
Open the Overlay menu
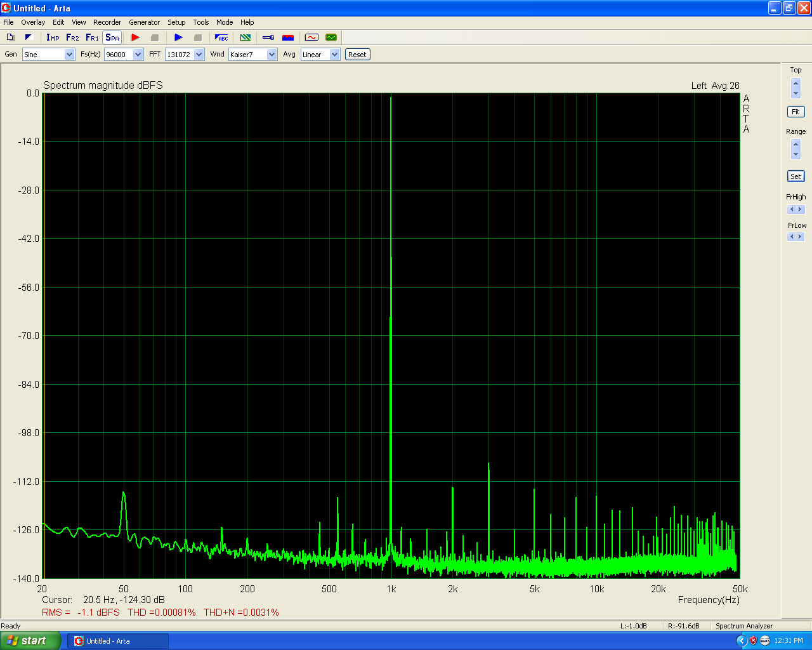(x=33, y=22)
